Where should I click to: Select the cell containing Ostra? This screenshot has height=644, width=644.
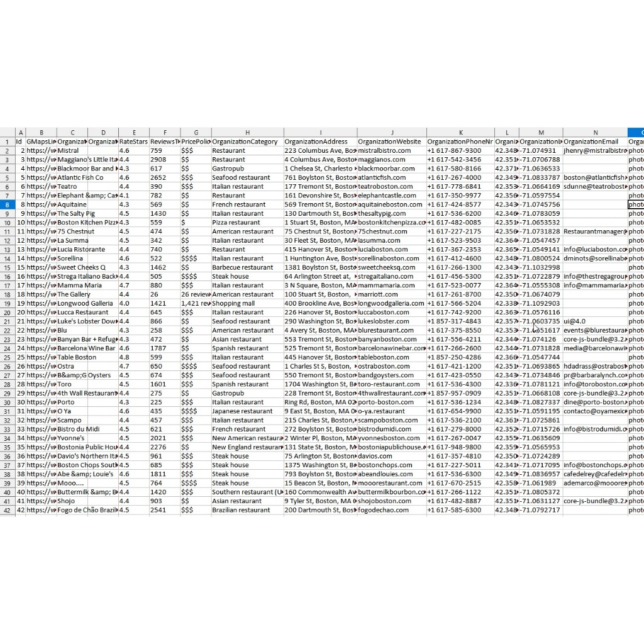(x=72, y=367)
